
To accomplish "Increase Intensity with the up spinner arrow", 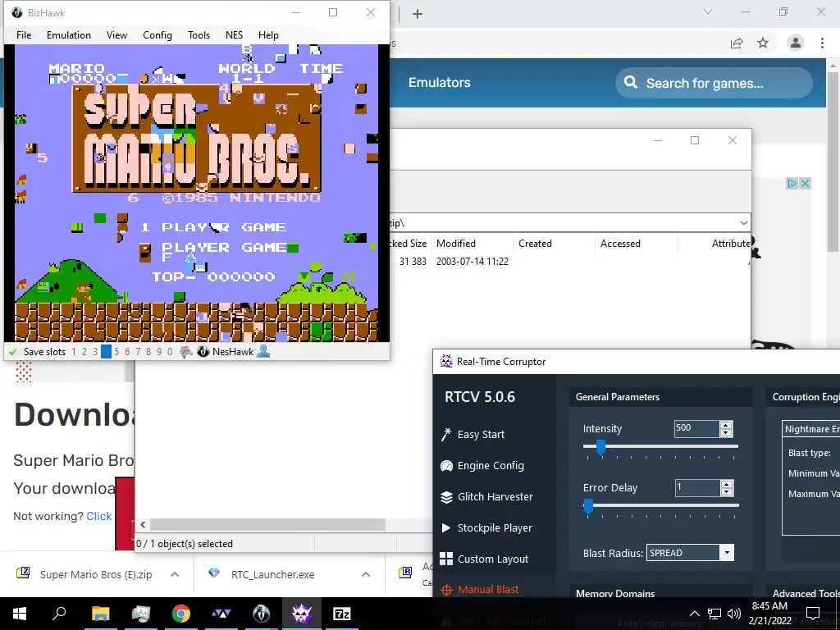I will [727, 425].
